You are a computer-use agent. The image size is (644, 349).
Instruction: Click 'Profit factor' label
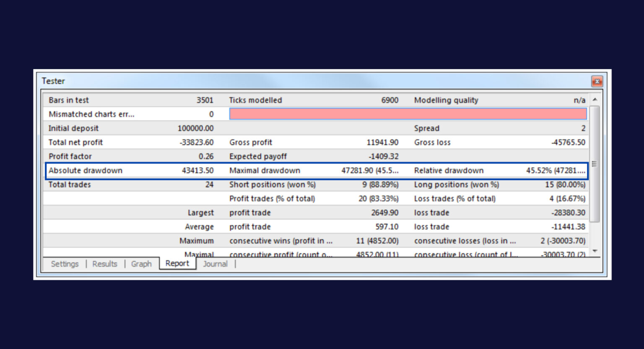coord(70,156)
